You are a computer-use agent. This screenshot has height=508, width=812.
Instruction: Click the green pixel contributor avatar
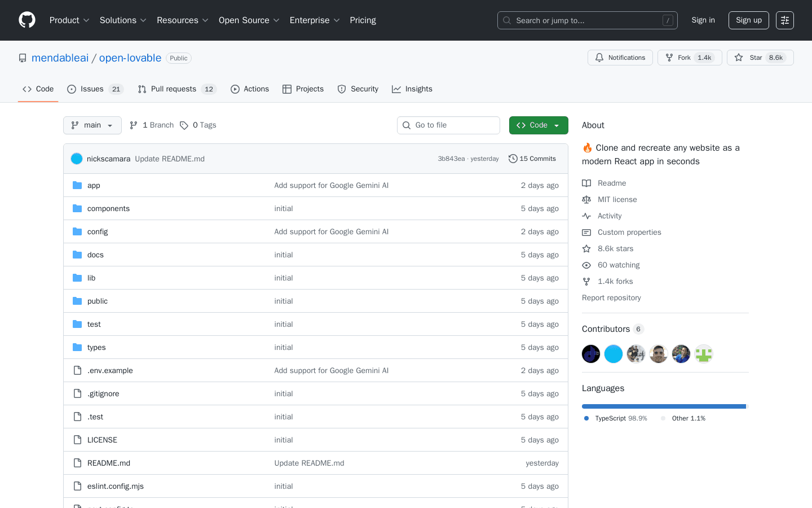tap(704, 354)
